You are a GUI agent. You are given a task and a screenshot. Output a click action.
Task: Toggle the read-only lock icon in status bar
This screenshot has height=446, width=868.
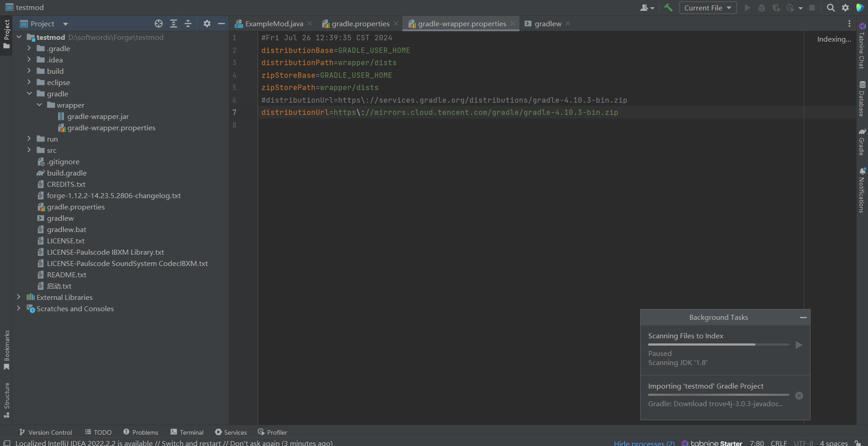click(858, 443)
